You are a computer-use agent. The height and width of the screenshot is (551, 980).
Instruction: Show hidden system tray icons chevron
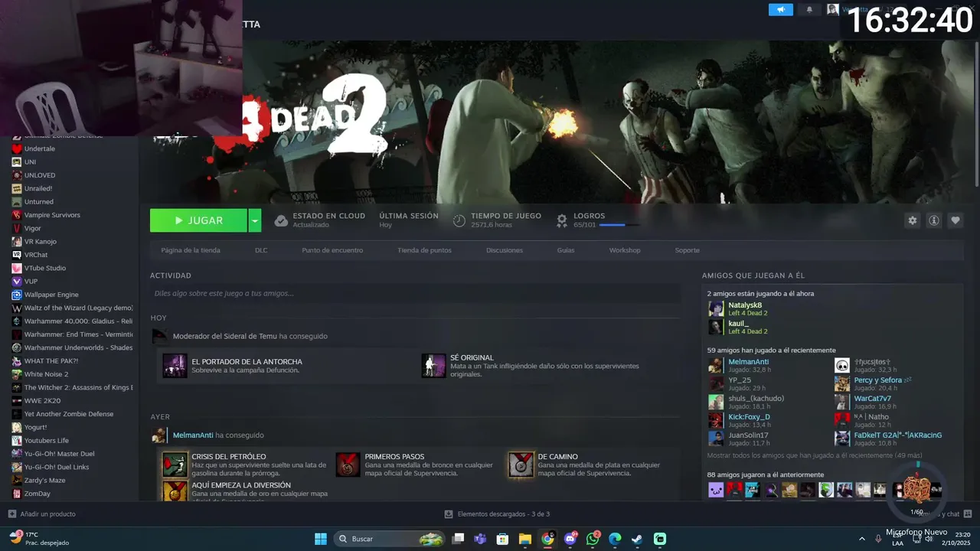(862, 539)
